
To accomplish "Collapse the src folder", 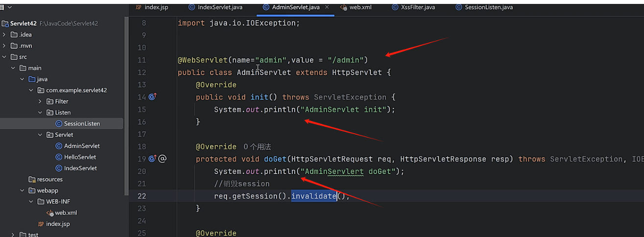I will point(4,57).
